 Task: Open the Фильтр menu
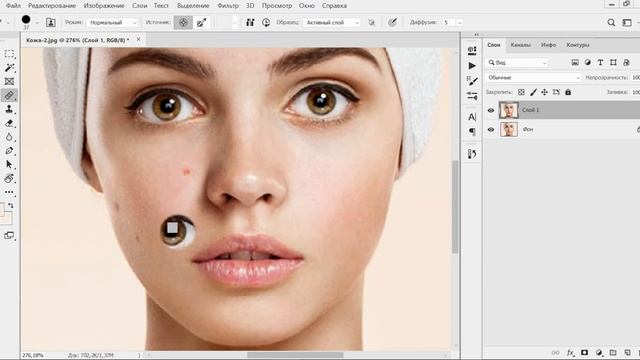(x=228, y=6)
